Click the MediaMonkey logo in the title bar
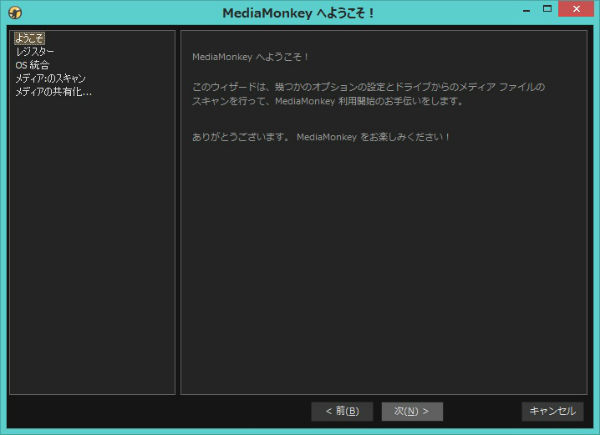 click(x=15, y=13)
